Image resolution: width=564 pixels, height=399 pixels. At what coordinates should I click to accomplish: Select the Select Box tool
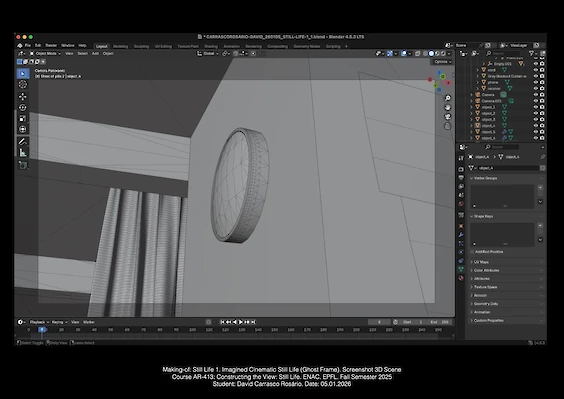coord(23,73)
